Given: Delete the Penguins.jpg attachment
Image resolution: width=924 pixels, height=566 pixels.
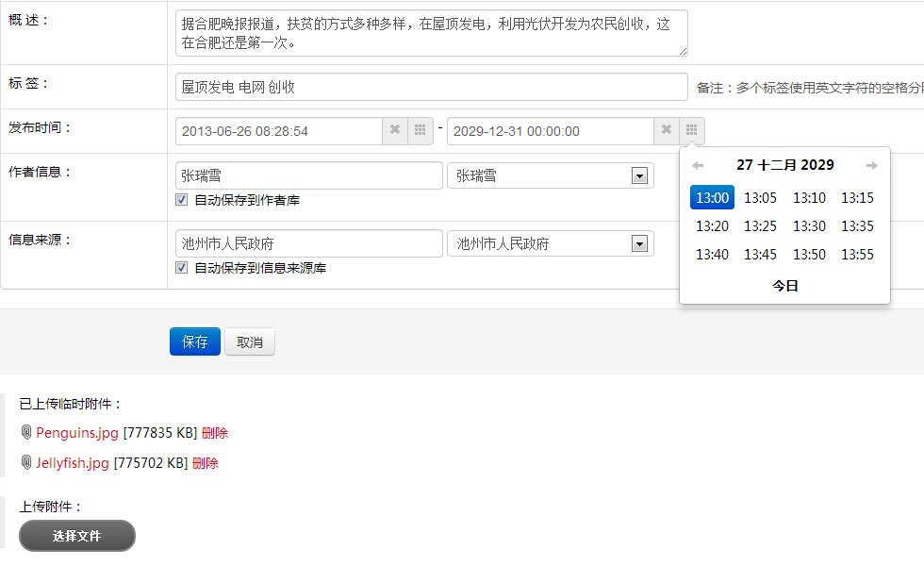Looking at the screenshot, I should coord(215,433).
